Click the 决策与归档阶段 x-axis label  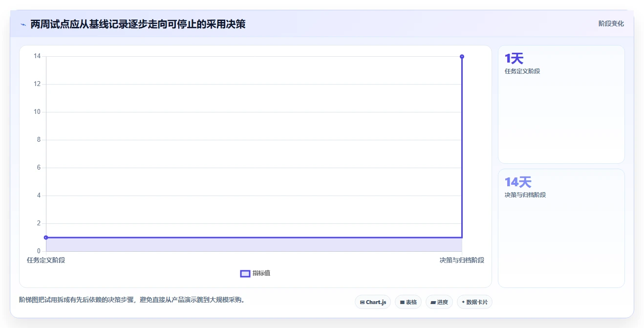click(x=462, y=260)
